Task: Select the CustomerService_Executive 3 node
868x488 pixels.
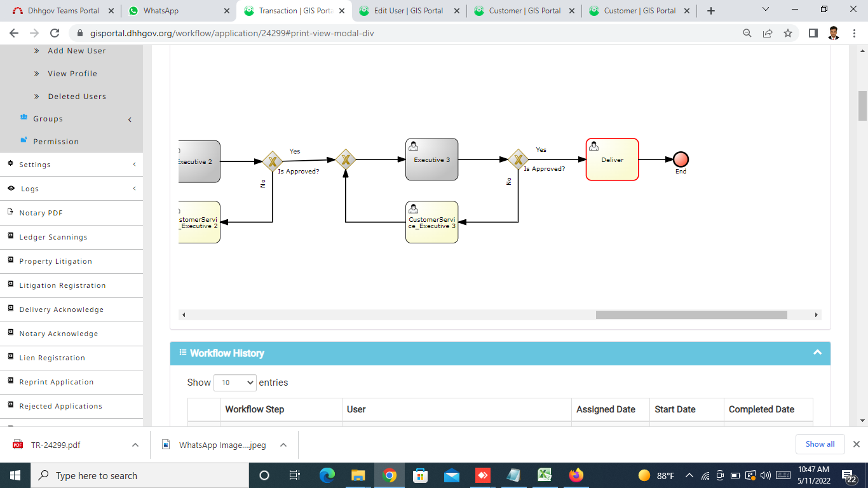Action: 431,222
